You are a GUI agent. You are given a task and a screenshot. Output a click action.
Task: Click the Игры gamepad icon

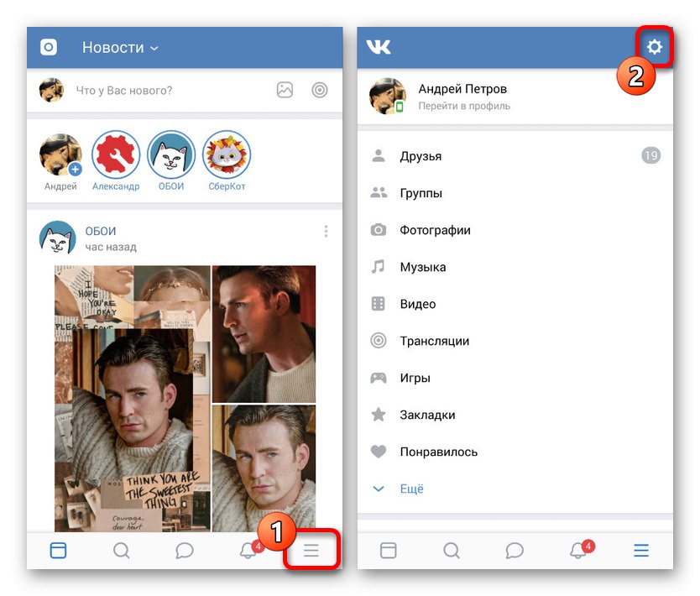coord(379,378)
